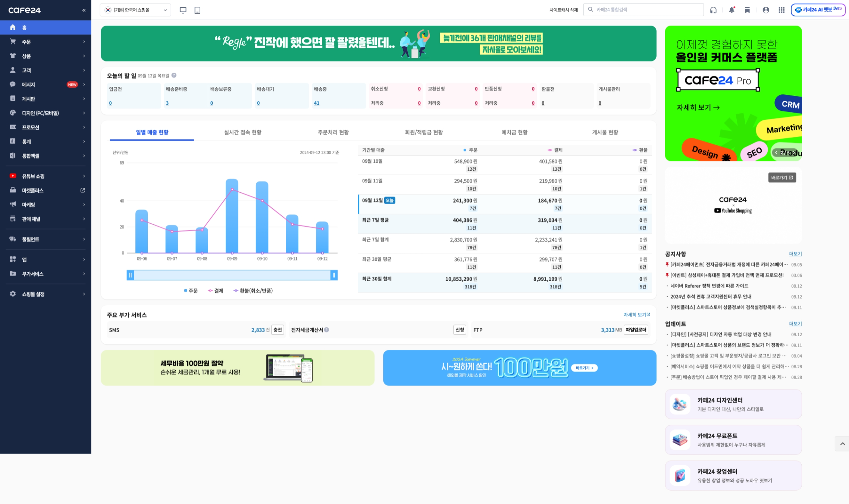The height and width of the screenshot is (504, 849).
Task: Switch to the 주문처리 현황 tab
Action: pos(333,132)
